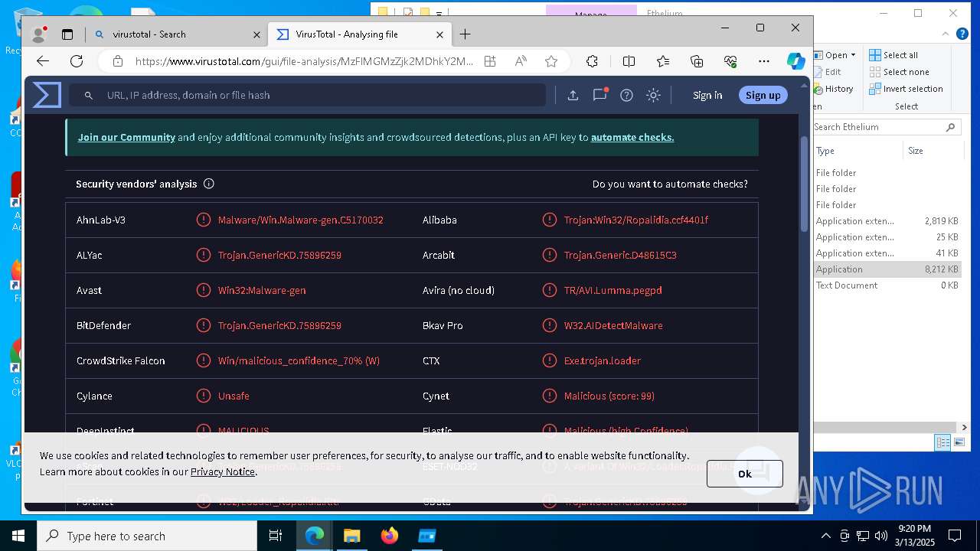Open the Edge profile avatar icon

[x=38, y=34]
